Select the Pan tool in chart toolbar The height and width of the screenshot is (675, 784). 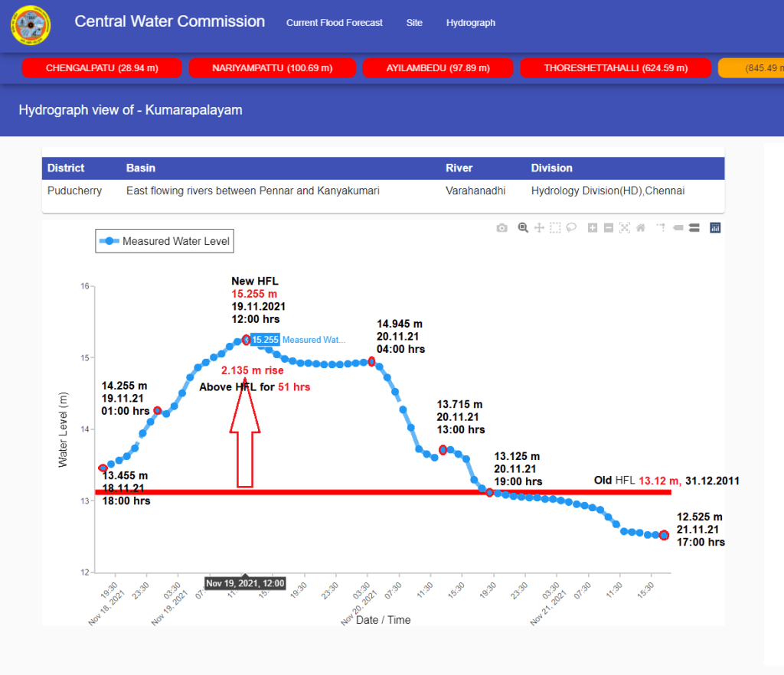pyautogui.click(x=539, y=227)
